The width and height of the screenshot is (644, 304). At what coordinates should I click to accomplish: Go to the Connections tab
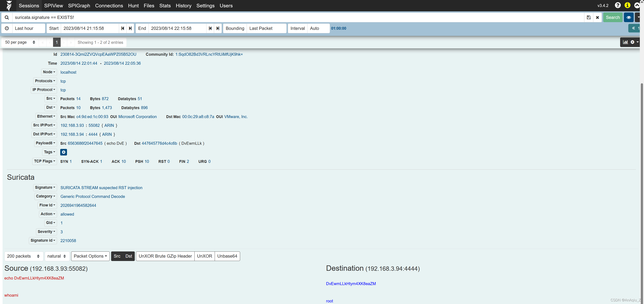click(109, 6)
